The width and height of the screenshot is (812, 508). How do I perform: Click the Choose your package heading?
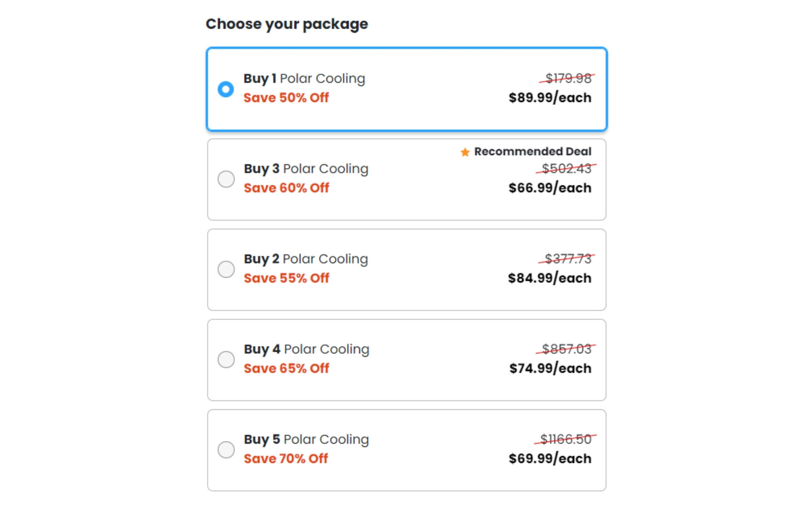point(287,24)
